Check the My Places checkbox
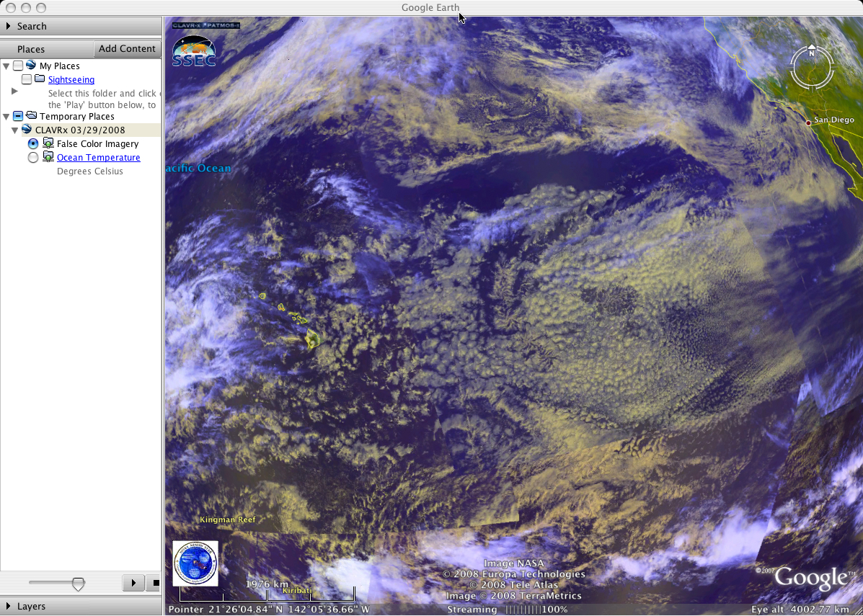Screen dimensions: 863x616 18,66
